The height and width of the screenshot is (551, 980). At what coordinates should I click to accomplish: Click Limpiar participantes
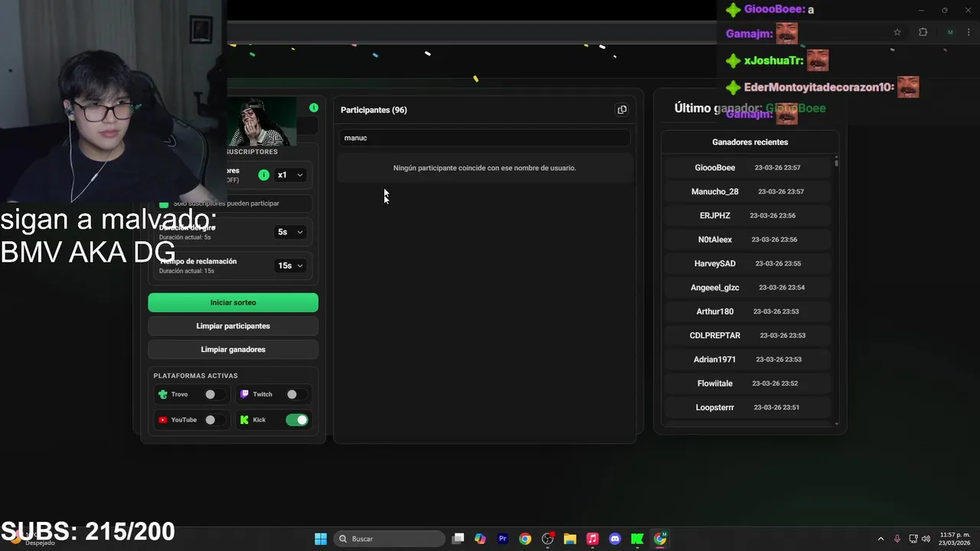[233, 326]
